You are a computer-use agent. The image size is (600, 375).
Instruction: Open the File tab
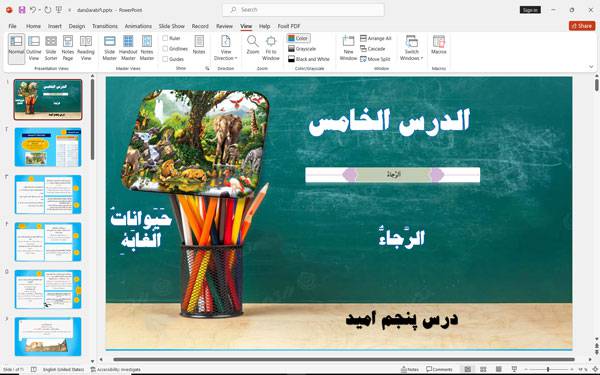click(13, 26)
